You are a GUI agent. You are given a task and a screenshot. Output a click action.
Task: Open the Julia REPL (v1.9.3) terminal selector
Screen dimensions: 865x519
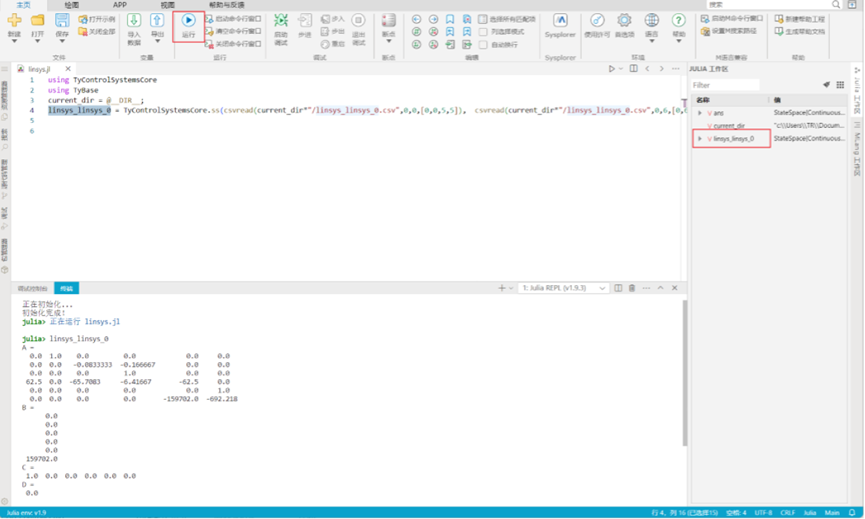(x=563, y=288)
